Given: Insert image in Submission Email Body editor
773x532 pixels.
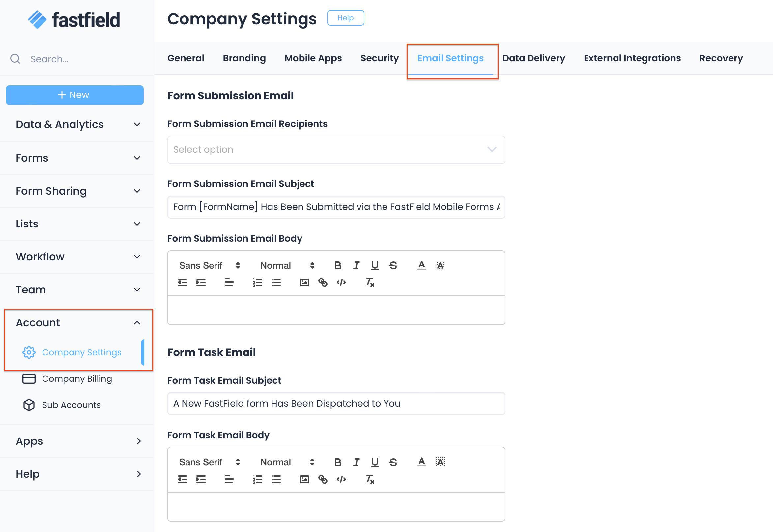Looking at the screenshot, I should click(x=304, y=283).
